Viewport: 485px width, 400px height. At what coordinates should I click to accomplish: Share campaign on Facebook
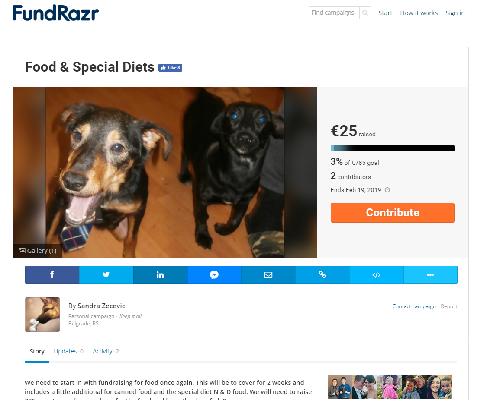(52, 275)
